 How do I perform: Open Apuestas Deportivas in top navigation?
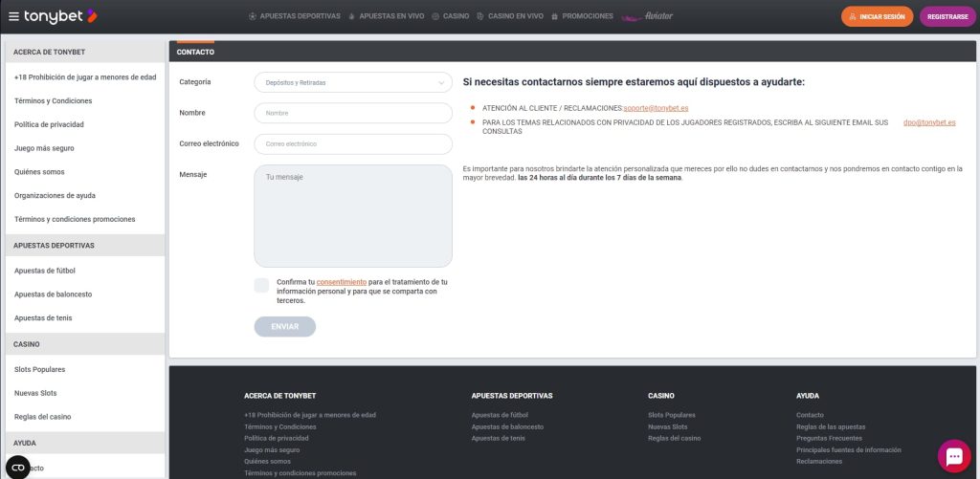tap(295, 16)
